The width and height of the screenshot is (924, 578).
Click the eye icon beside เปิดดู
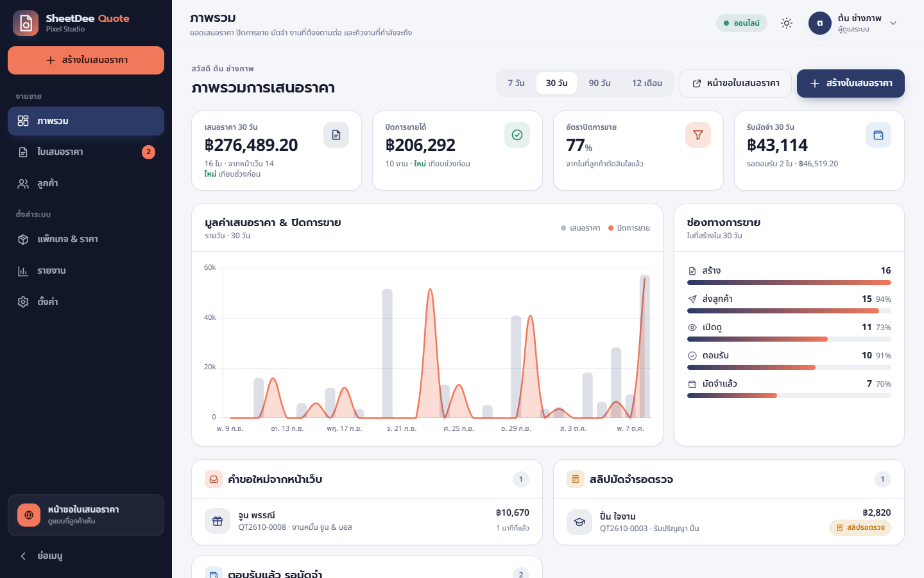click(692, 328)
